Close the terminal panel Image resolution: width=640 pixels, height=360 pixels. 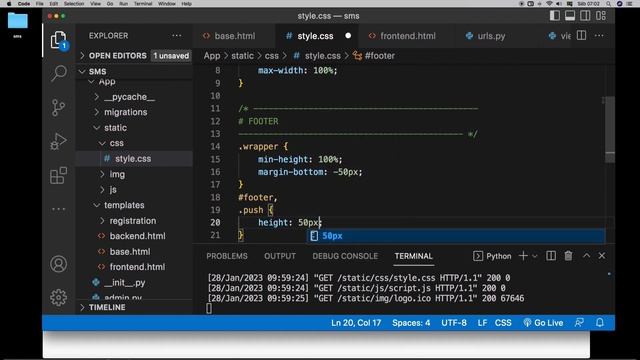click(602, 256)
